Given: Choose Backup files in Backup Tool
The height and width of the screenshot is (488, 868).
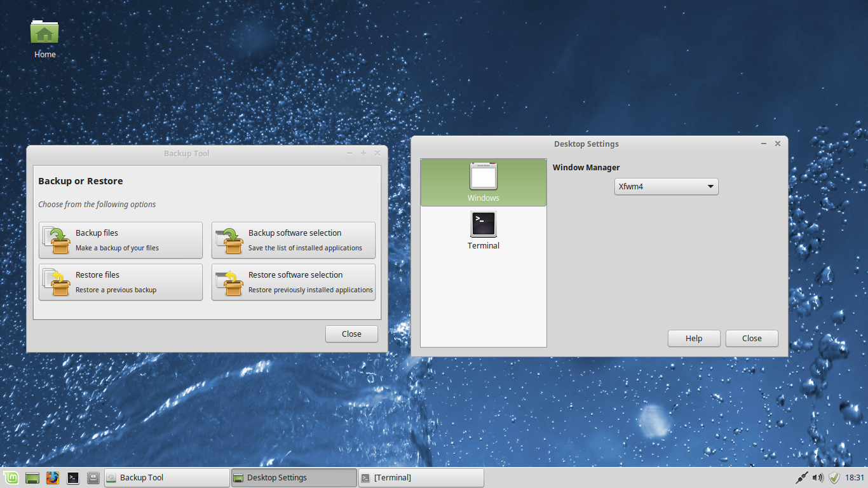Looking at the screenshot, I should tap(121, 240).
